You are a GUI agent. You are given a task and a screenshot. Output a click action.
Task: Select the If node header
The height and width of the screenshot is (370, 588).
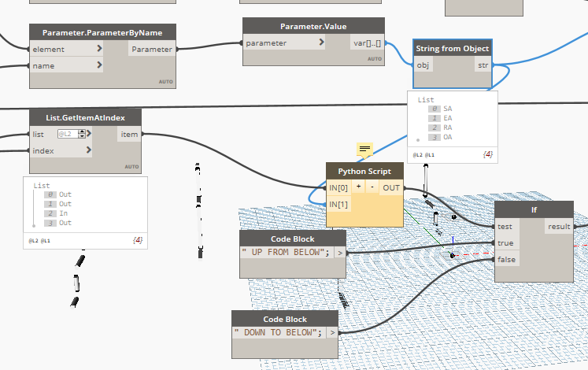[x=534, y=210]
